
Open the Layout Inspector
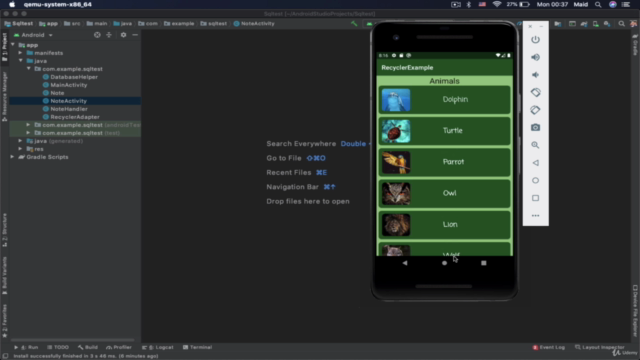click(600, 347)
